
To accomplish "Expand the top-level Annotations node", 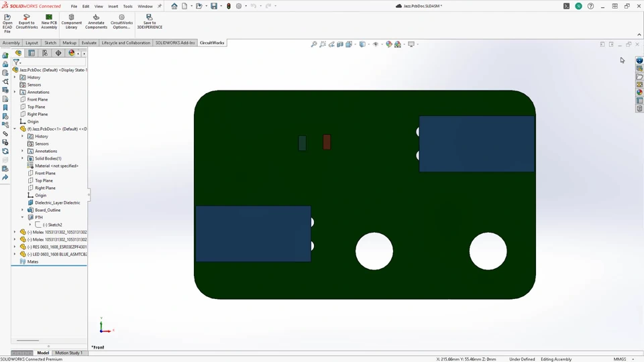I will click(15, 92).
